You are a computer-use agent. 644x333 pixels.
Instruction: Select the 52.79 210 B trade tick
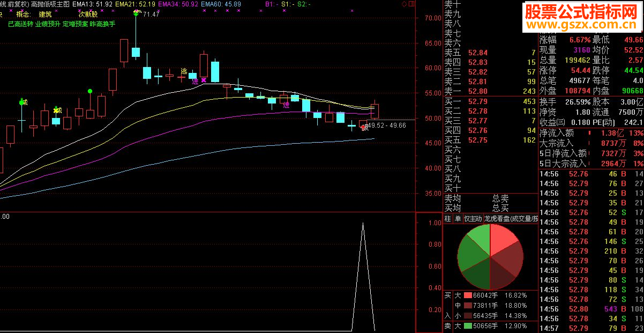(x=591, y=251)
